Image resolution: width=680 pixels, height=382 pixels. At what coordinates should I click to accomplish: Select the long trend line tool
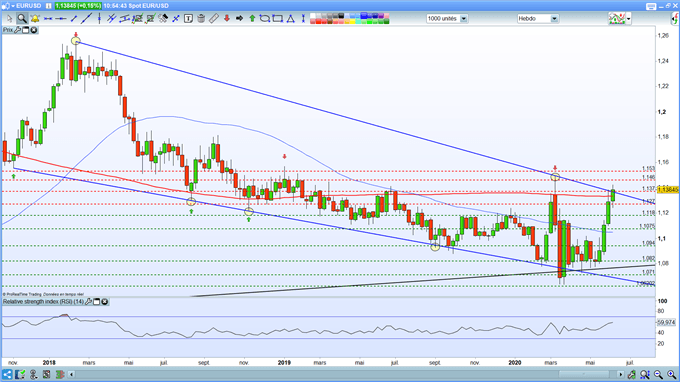(x=86, y=19)
